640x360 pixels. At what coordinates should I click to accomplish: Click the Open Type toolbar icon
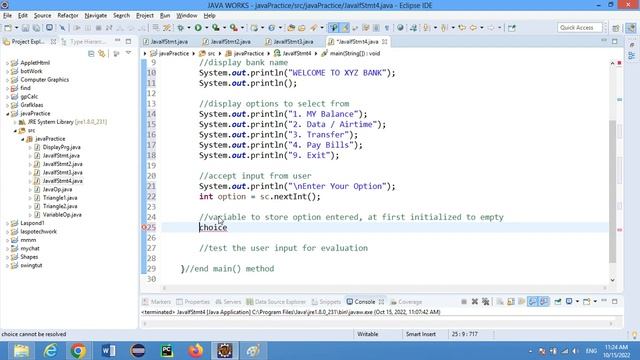tap(291, 28)
